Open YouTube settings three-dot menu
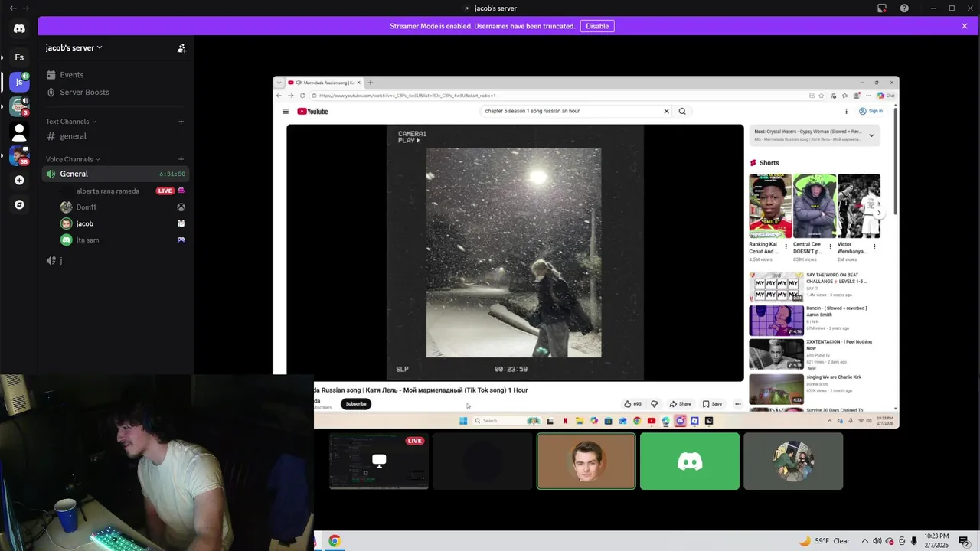Image resolution: width=980 pixels, height=551 pixels. (846, 111)
